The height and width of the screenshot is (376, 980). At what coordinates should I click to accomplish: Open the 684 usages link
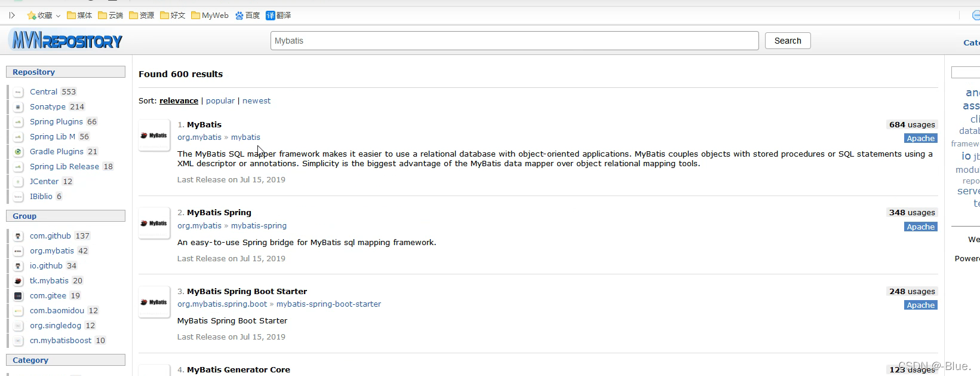click(x=912, y=125)
